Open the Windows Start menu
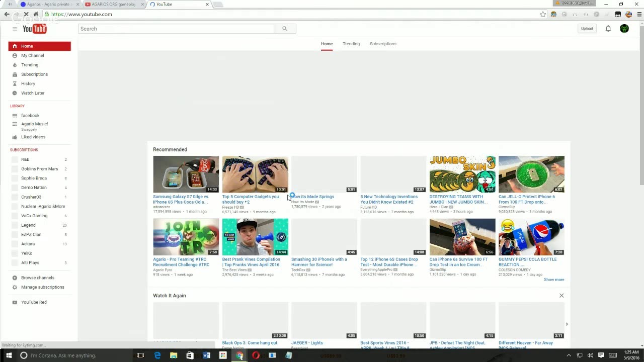The height and width of the screenshot is (362, 644). tap(9, 355)
